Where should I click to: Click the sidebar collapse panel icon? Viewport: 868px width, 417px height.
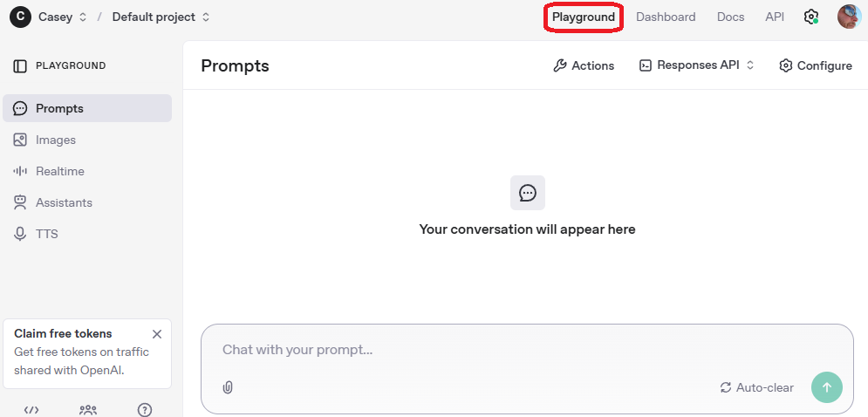click(19, 65)
